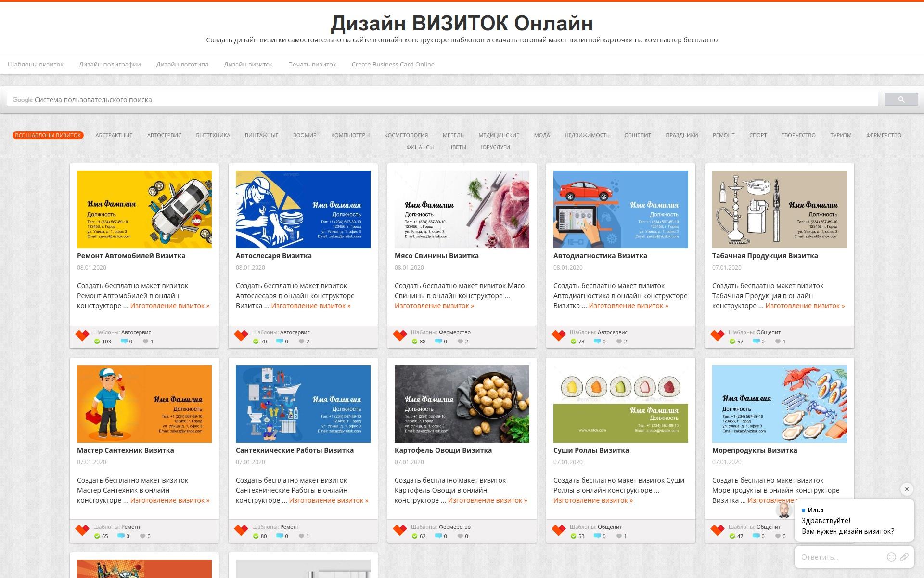
Task: Open Печать визиток menu item
Action: click(x=312, y=64)
